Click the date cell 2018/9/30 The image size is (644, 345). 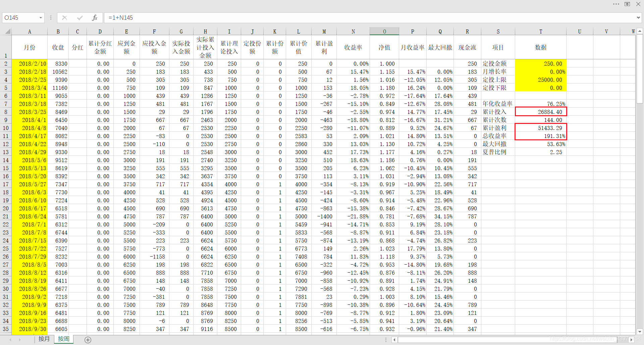(x=30, y=329)
